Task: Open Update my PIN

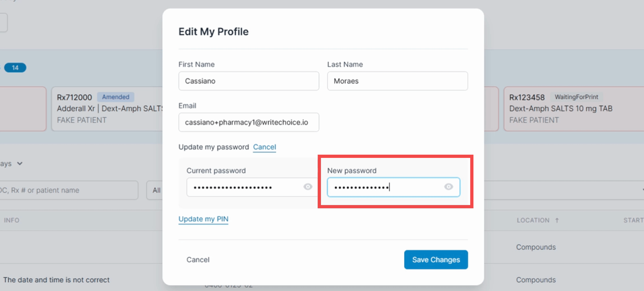Action: pos(203,219)
